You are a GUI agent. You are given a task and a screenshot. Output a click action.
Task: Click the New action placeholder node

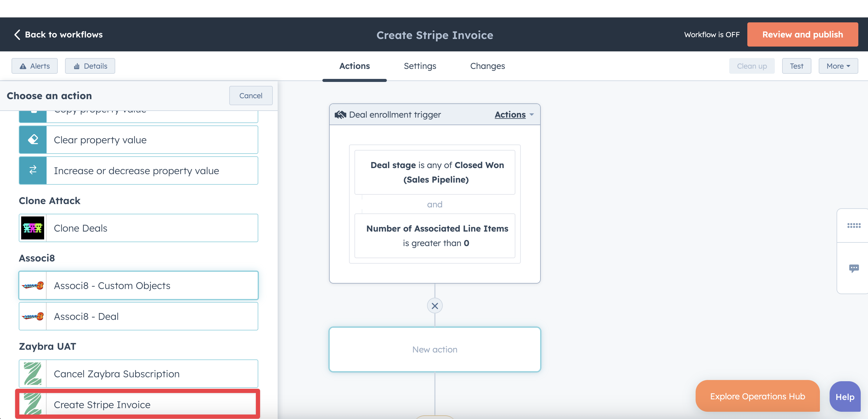[435, 349]
